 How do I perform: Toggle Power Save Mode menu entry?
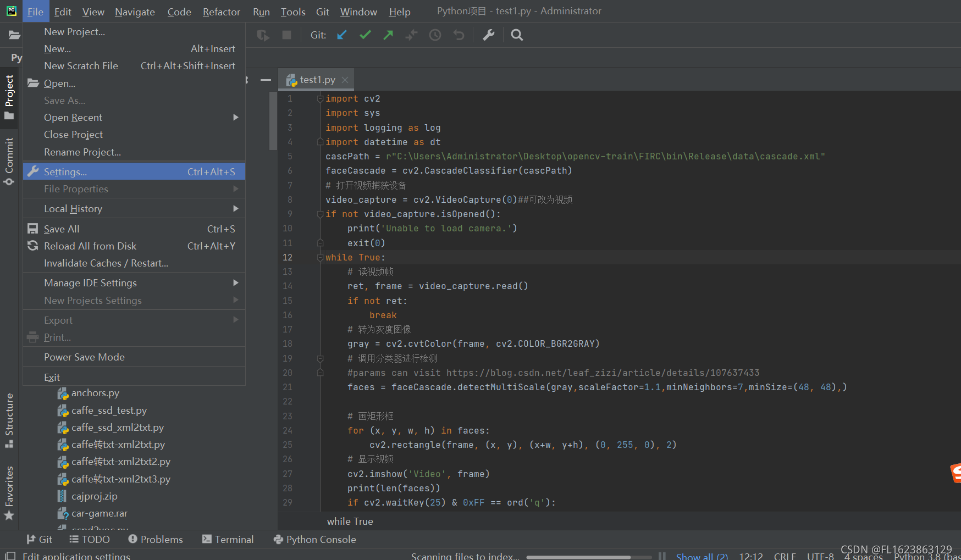pos(134,357)
